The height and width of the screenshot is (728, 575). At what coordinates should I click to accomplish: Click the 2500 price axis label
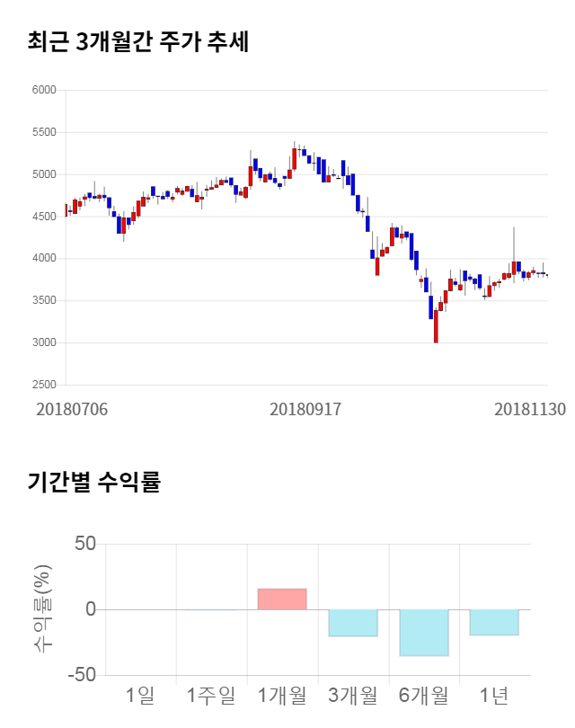44,385
